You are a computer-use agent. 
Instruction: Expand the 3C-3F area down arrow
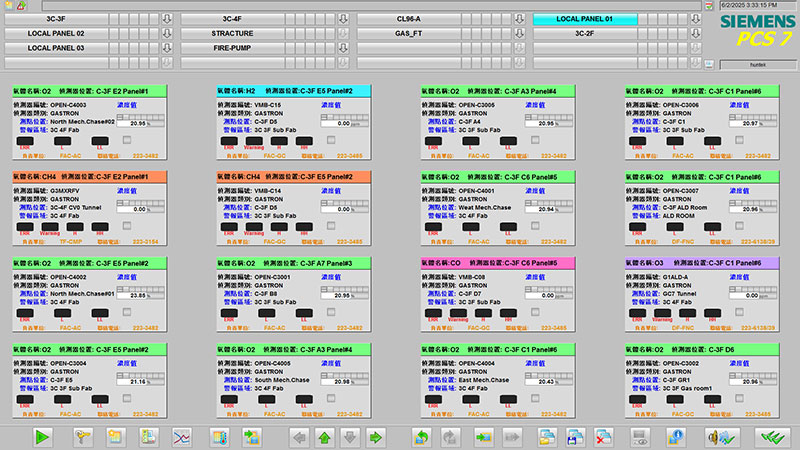tap(167, 19)
